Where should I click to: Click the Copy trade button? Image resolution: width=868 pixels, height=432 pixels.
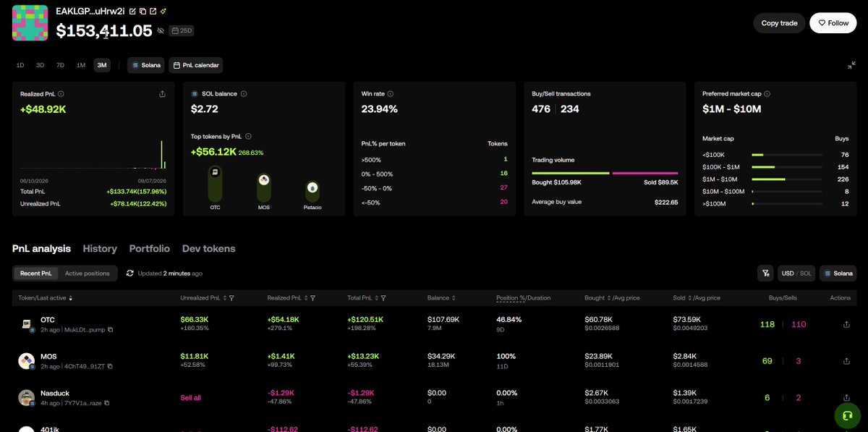coord(779,23)
